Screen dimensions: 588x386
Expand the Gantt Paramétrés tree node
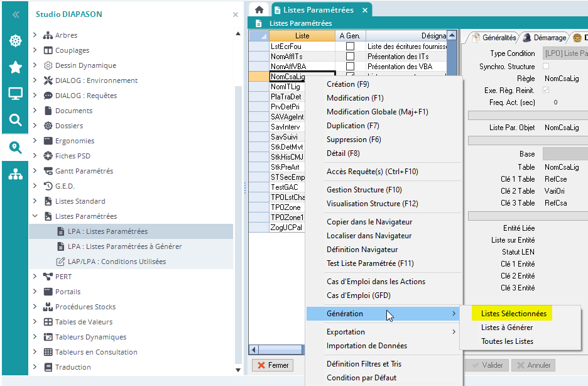36,171
